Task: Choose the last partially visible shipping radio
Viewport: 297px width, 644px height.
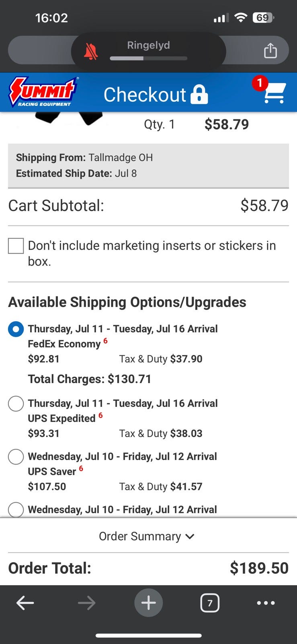Action: (x=16, y=510)
